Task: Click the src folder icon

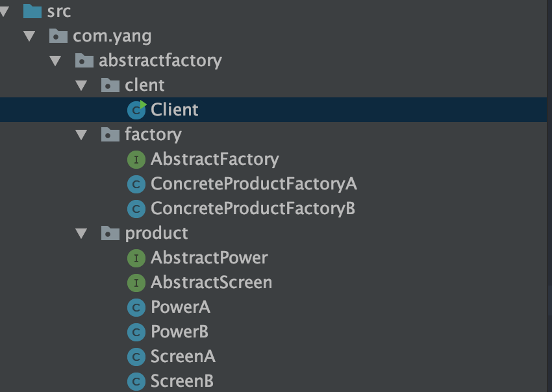Action: [32, 11]
